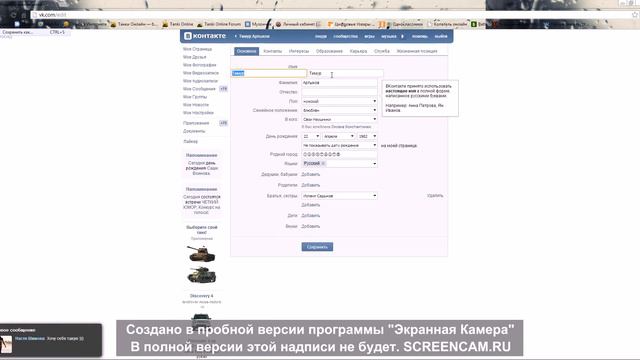
Task: Click the first tank image in the sidebar ad
Action: (x=201, y=253)
